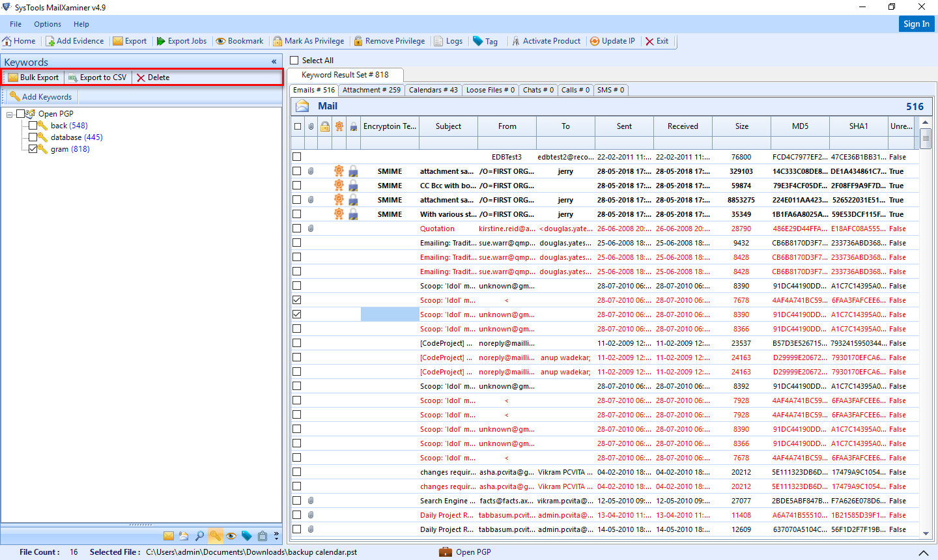Open the Help menu
The height and width of the screenshot is (560, 938).
(81, 24)
